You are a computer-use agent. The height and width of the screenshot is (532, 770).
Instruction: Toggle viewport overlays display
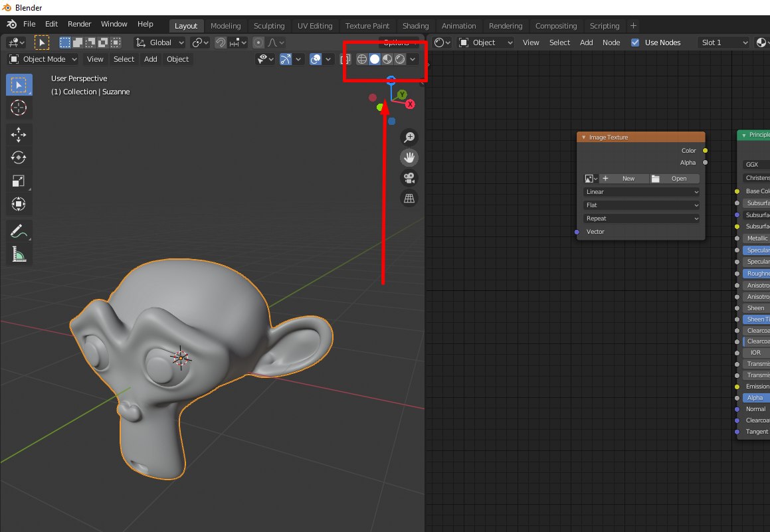point(316,59)
